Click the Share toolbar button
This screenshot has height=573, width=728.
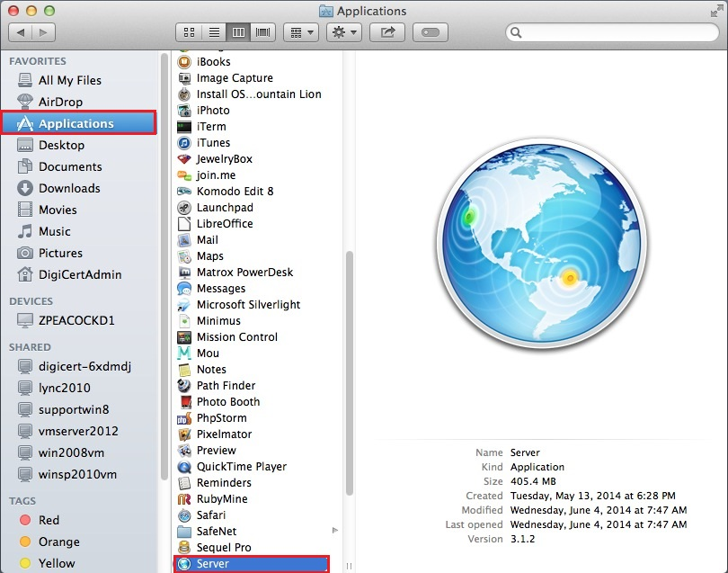click(x=387, y=32)
